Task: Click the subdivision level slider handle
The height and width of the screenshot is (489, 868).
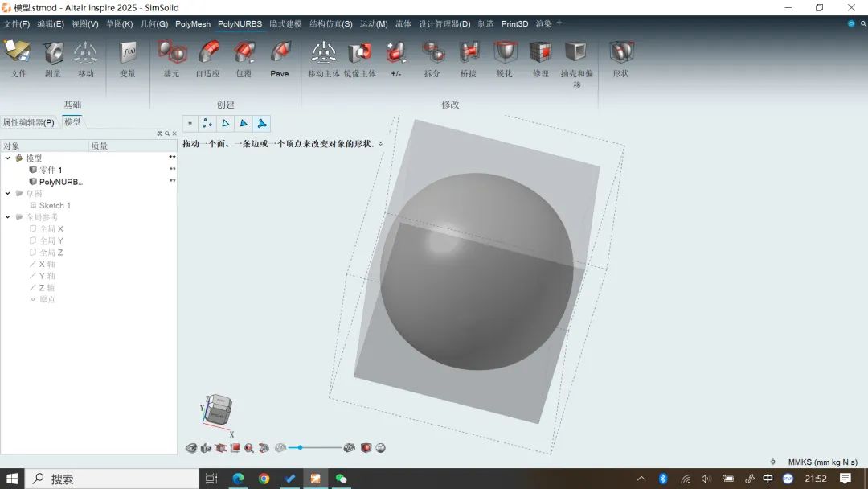Action: 300,447
